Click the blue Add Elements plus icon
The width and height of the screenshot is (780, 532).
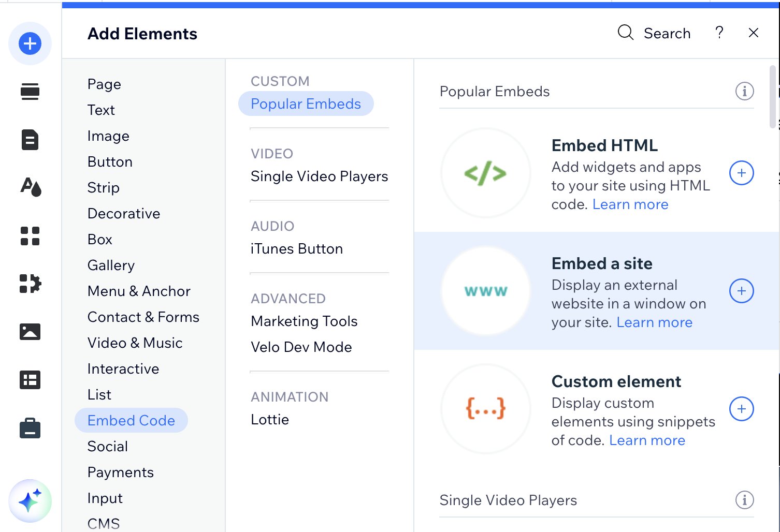(30, 43)
